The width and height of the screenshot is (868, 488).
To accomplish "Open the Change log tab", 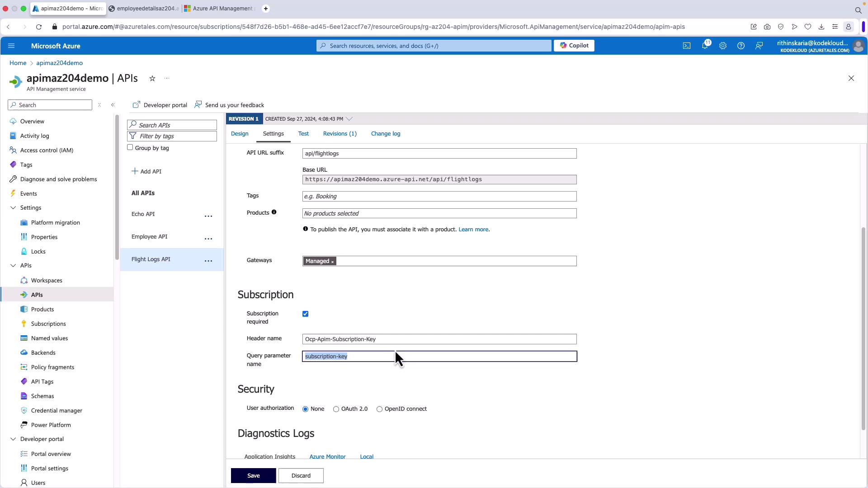I will click(385, 134).
